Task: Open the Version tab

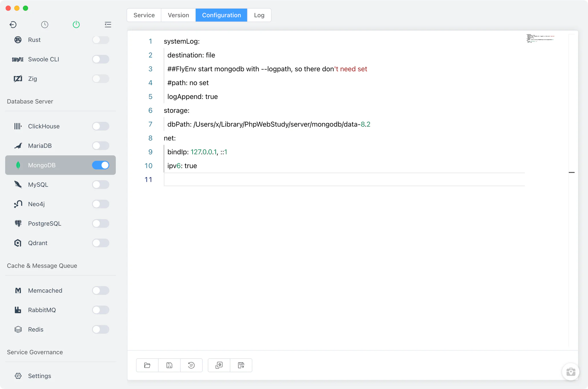Action: click(178, 15)
